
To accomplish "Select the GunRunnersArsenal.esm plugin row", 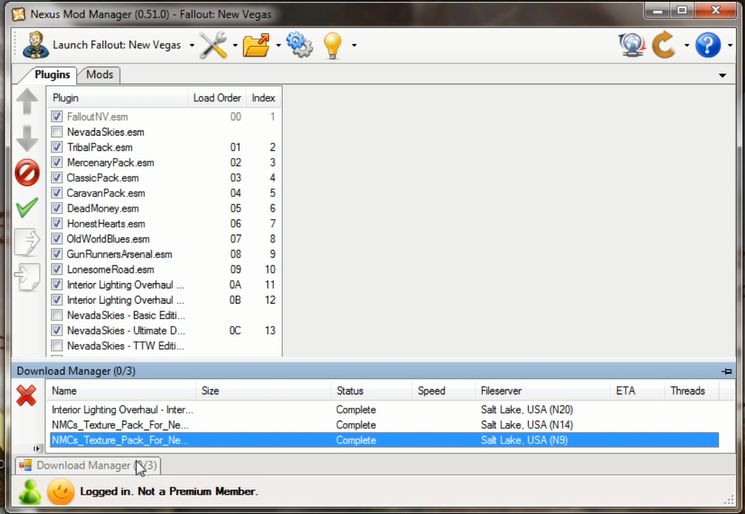I will [164, 254].
